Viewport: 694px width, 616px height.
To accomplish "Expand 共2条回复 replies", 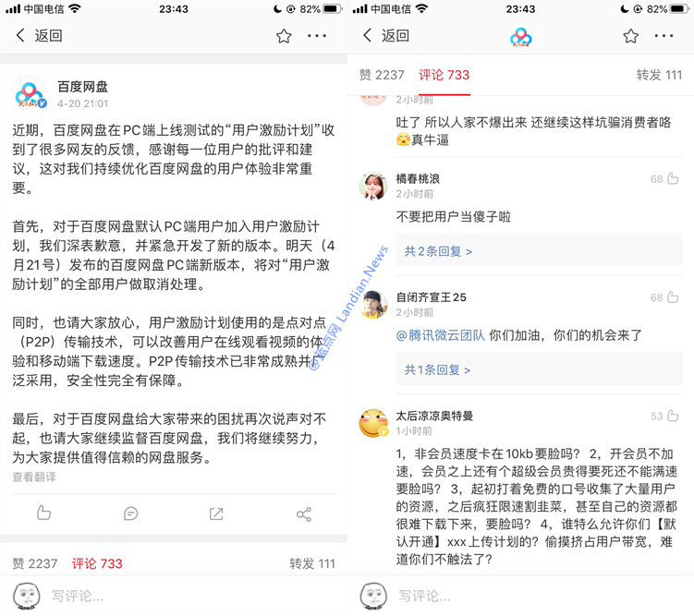I will [x=438, y=251].
